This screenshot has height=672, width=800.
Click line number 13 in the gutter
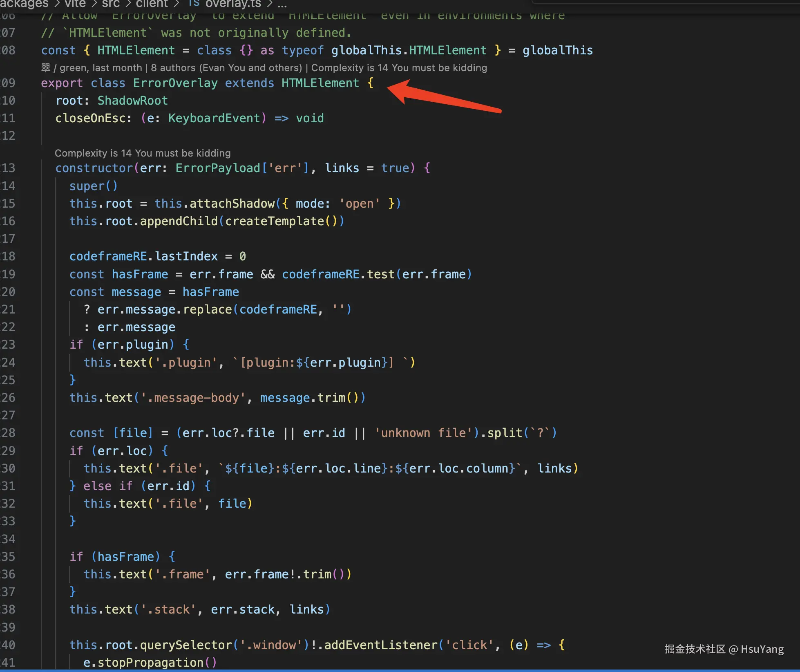point(7,168)
